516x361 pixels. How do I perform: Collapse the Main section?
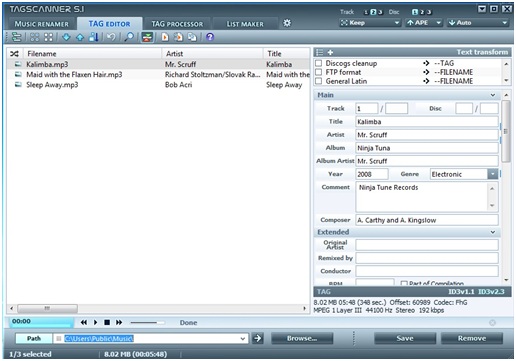pyautogui.click(x=493, y=95)
